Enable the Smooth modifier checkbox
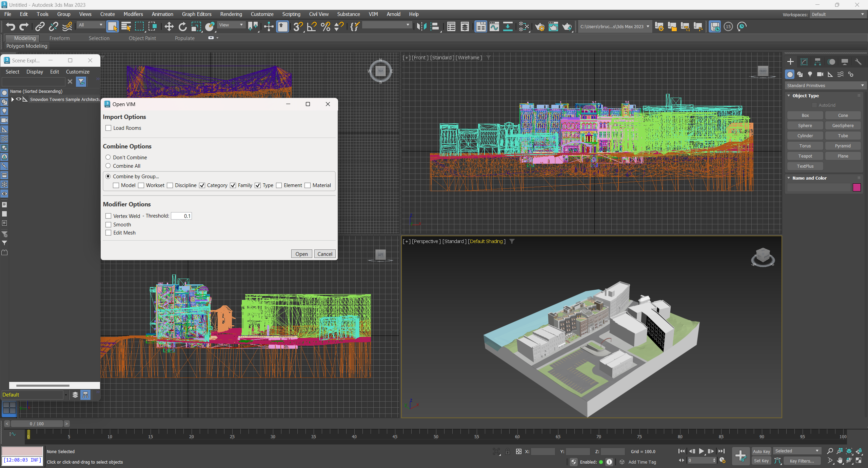This screenshot has width=868, height=468. point(108,225)
